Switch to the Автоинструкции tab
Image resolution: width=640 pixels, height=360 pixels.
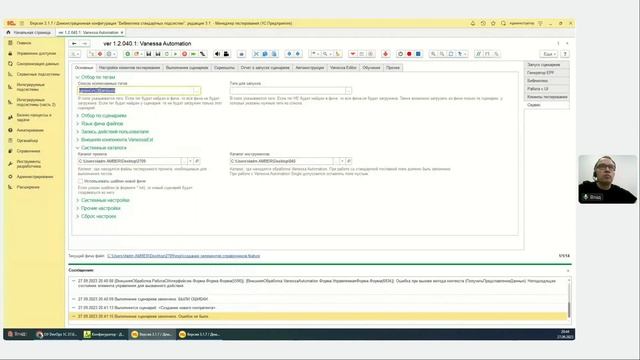310,68
